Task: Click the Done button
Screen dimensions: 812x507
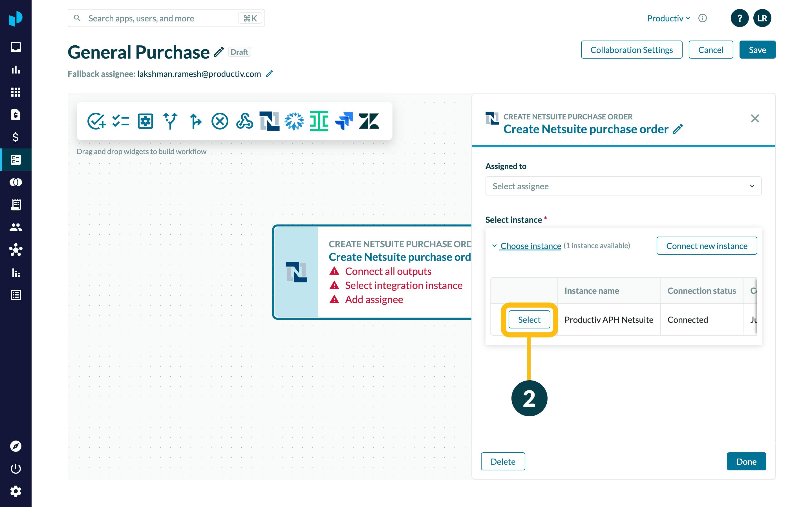Action: click(x=746, y=461)
